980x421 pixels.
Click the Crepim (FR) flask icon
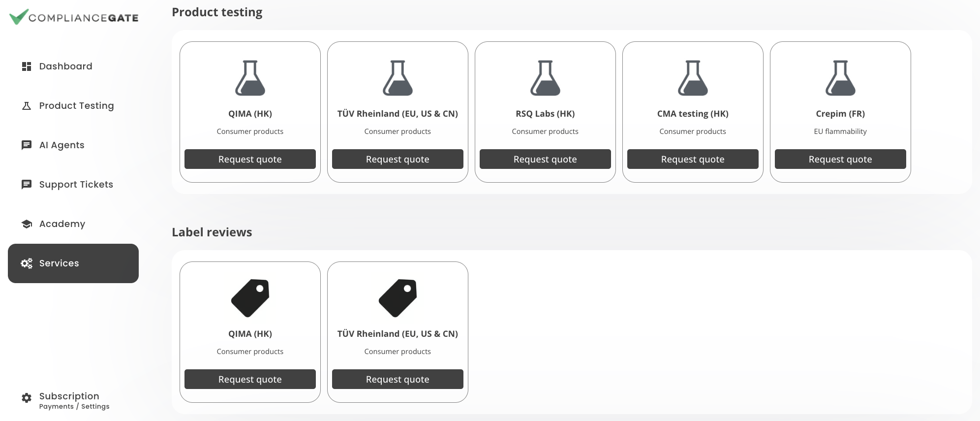coord(840,78)
